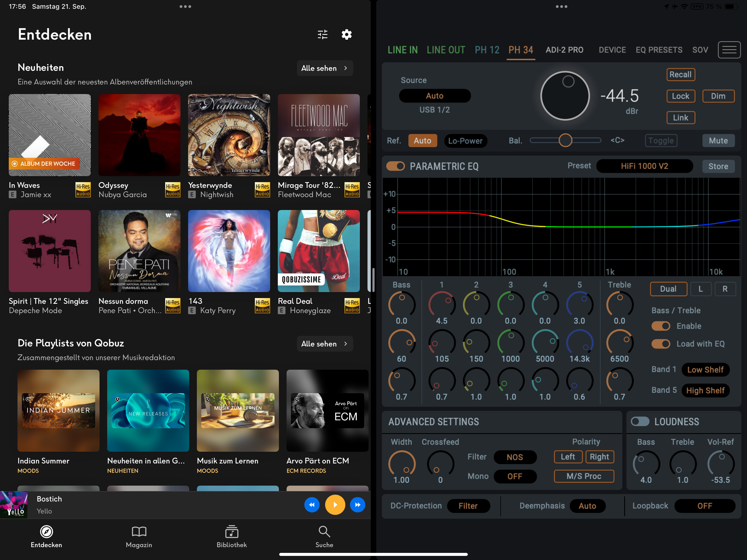Viewport: 747px width, 560px height.
Task: Toggle the Load with EQ switch
Action: (661, 344)
